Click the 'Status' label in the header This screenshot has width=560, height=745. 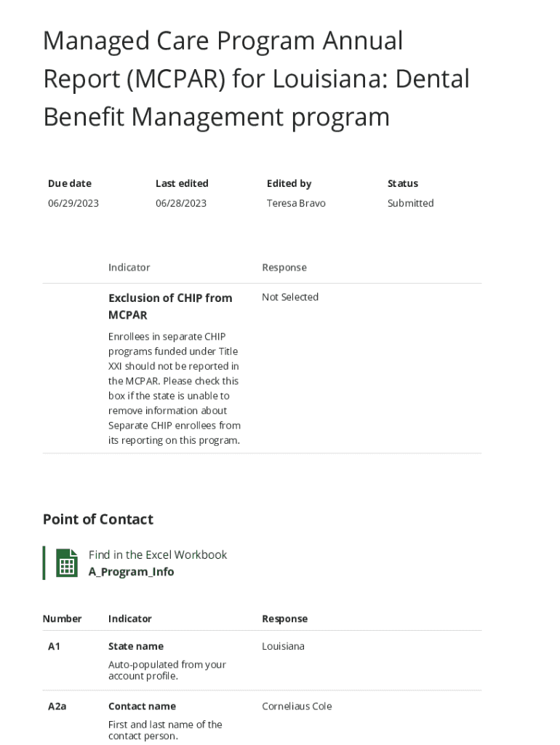pyautogui.click(x=402, y=183)
